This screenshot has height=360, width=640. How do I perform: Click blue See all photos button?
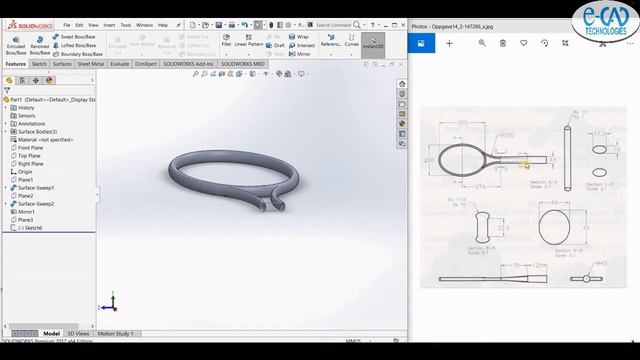[x=421, y=43]
